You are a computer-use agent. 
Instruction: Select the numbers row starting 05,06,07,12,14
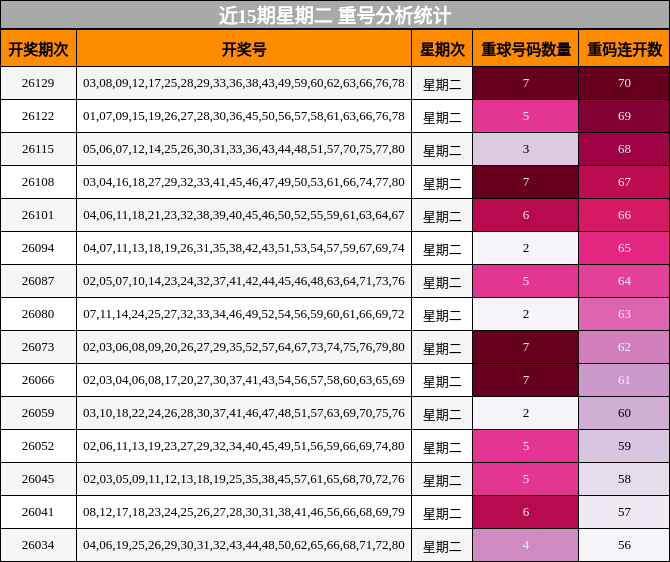coord(244,149)
